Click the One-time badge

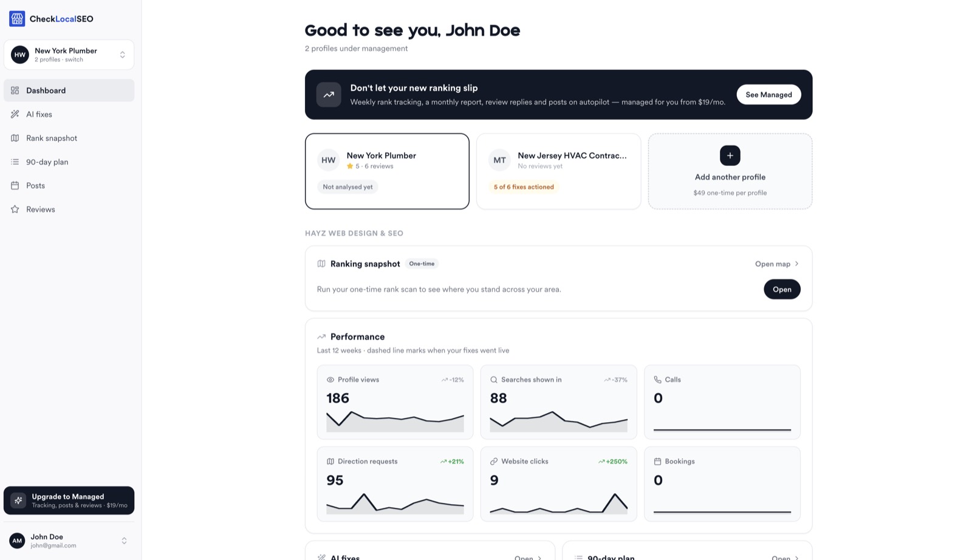422,264
